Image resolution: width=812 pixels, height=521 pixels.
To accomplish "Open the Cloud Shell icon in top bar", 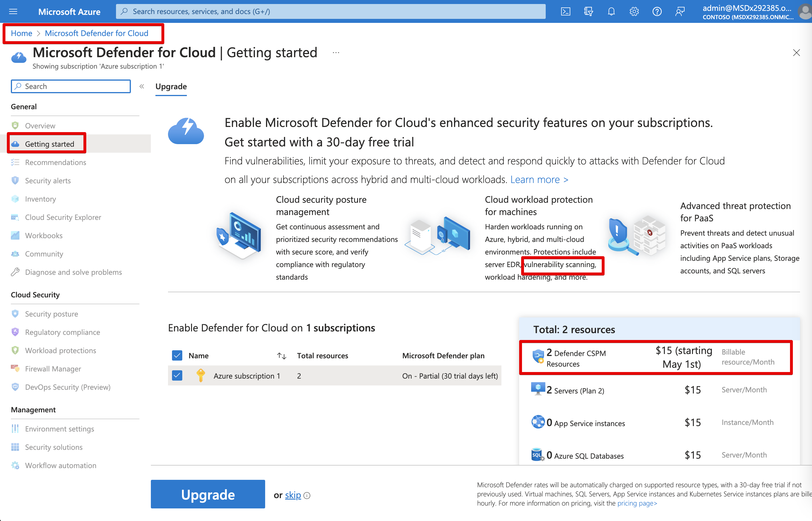I will (x=565, y=11).
